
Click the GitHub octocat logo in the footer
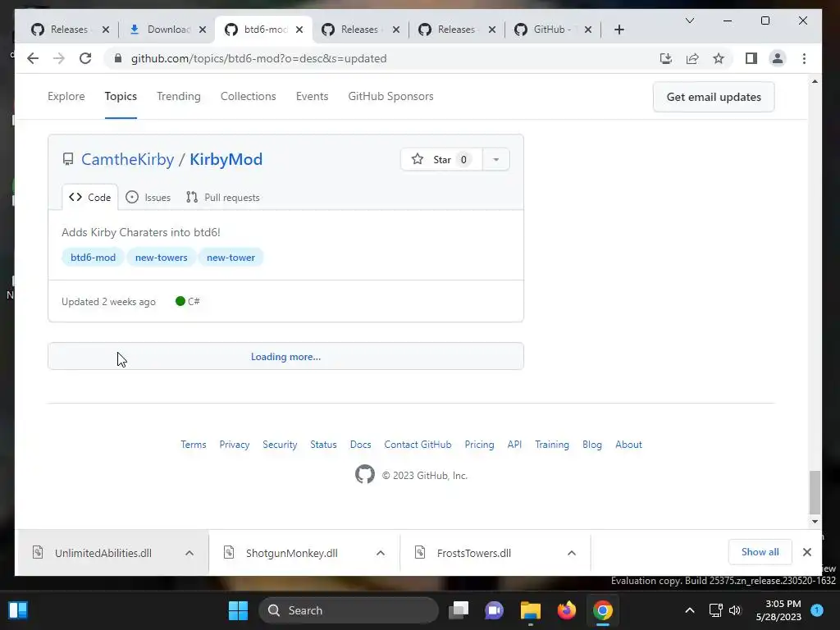[x=365, y=474]
